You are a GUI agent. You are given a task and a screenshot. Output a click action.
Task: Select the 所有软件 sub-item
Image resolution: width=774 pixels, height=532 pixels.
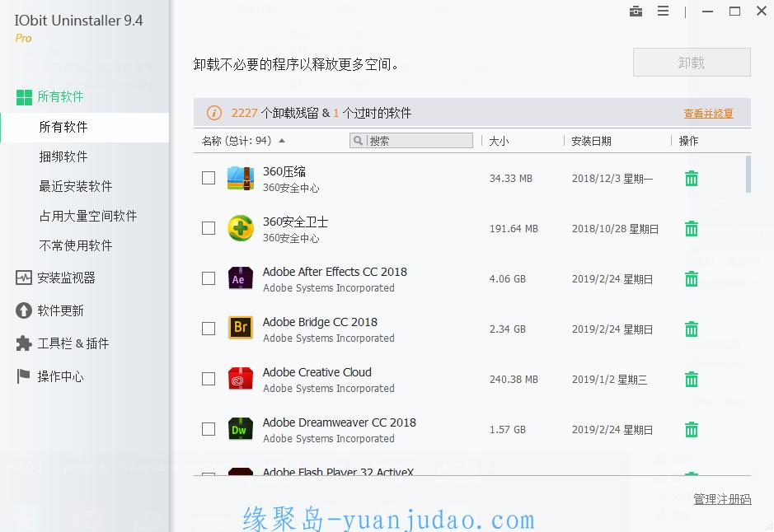85,128
